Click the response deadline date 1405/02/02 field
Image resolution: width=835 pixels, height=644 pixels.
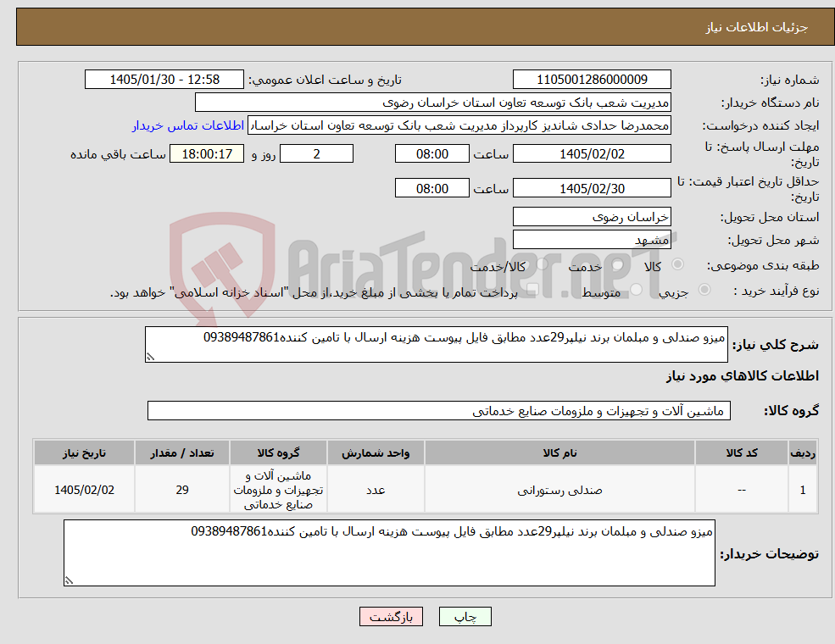(x=592, y=154)
